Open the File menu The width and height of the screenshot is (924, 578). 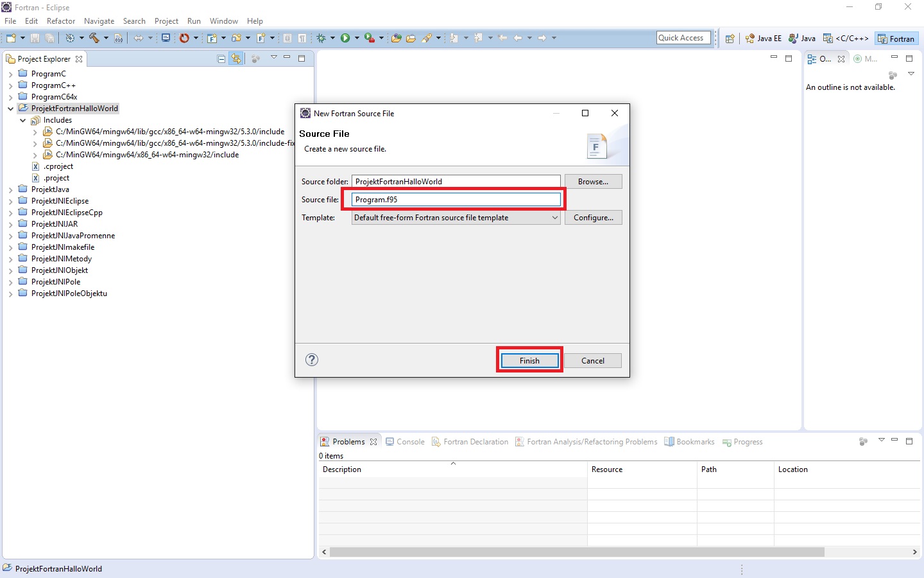[x=10, y=21]
